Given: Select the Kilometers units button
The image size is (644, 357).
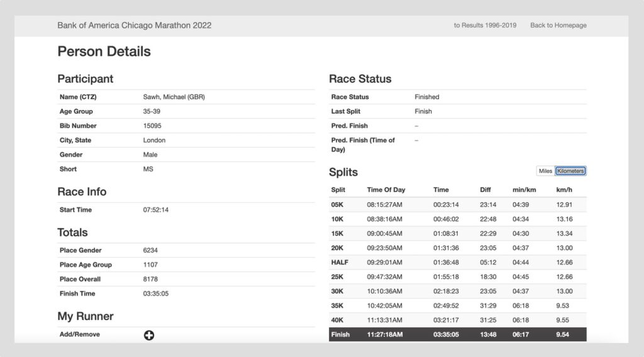Looking at the screenshot, I should click(x=570, y=171).
